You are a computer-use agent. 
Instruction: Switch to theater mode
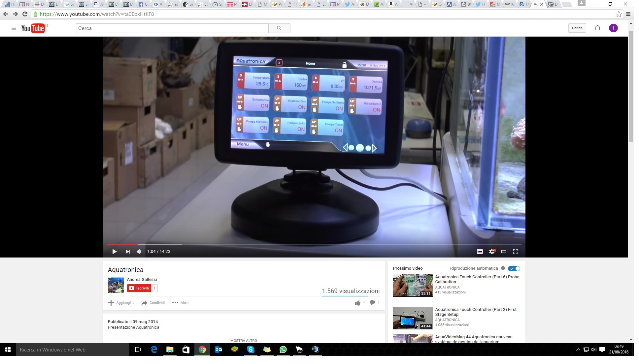click(x=504, y=252)
